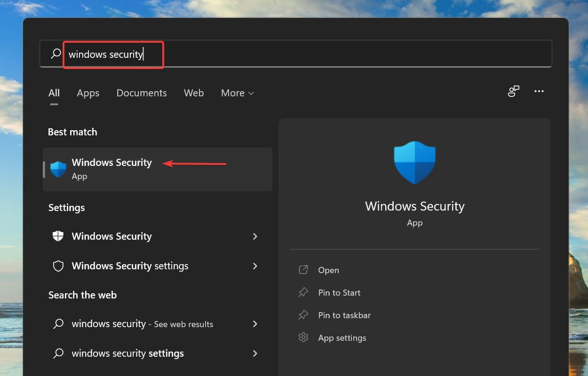The width and height of the screenshot is (588, 376).
Task: Expand chevron for windows security web results
Action: [x=255, y=324]
